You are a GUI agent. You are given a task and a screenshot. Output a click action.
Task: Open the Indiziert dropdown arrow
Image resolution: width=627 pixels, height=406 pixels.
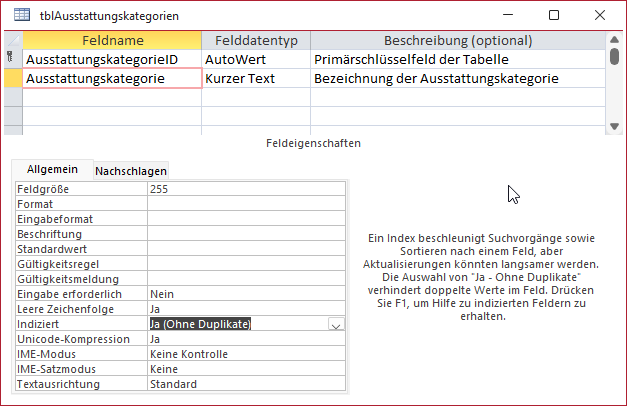[x=336, y=324]
